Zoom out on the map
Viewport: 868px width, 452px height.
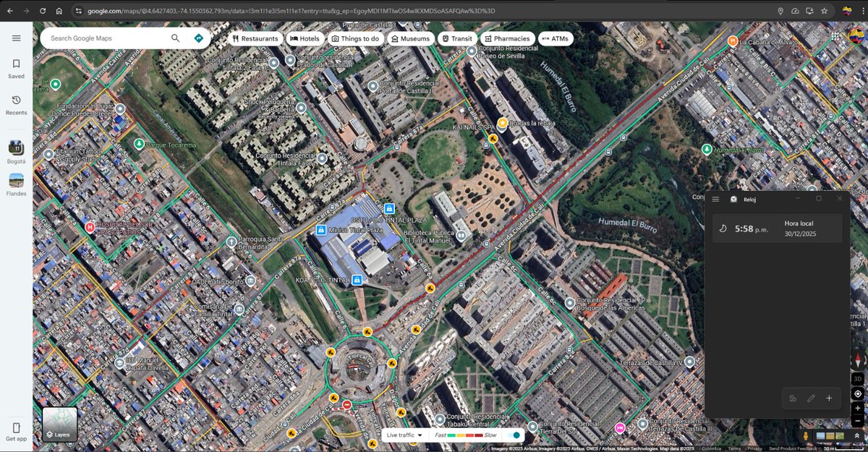point(857,421)
